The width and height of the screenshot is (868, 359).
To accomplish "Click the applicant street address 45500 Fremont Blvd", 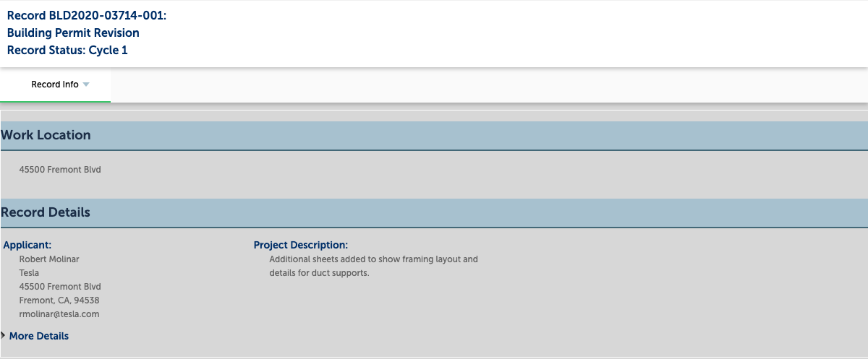I will 60,287.
